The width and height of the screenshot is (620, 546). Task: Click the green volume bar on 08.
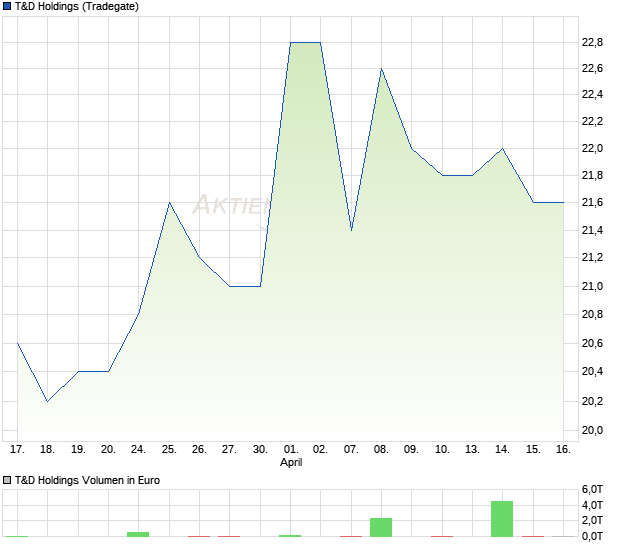tap(381, 527)
